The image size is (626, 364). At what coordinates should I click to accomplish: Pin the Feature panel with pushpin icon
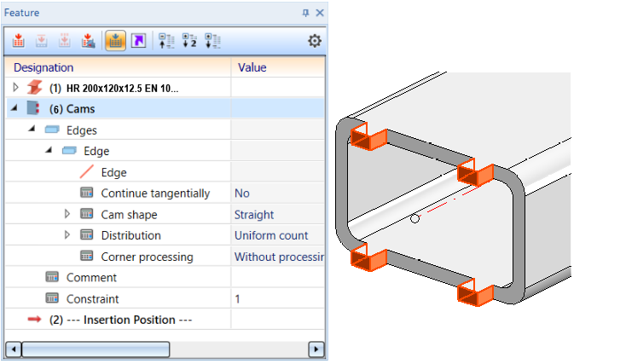306,13
